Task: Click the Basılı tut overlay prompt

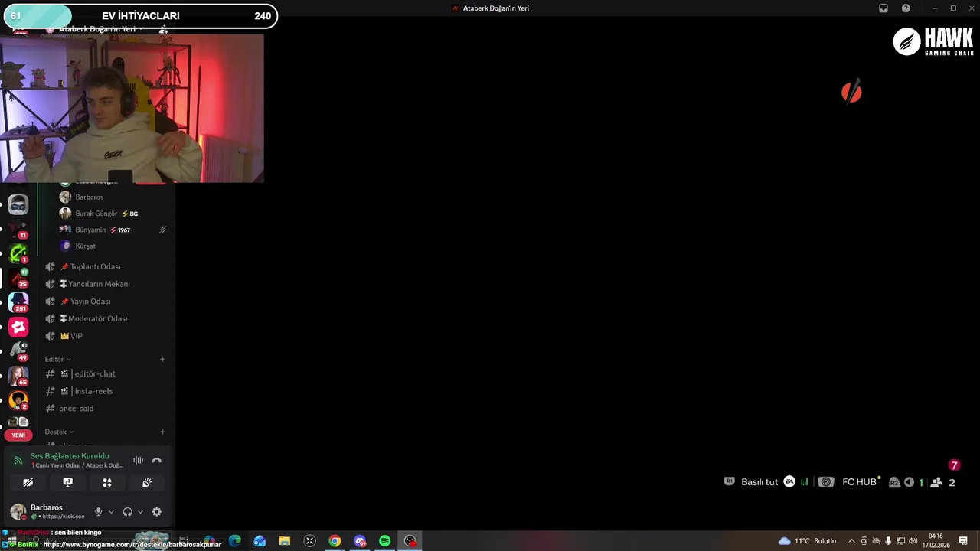Action: click(x=759, y=482)
